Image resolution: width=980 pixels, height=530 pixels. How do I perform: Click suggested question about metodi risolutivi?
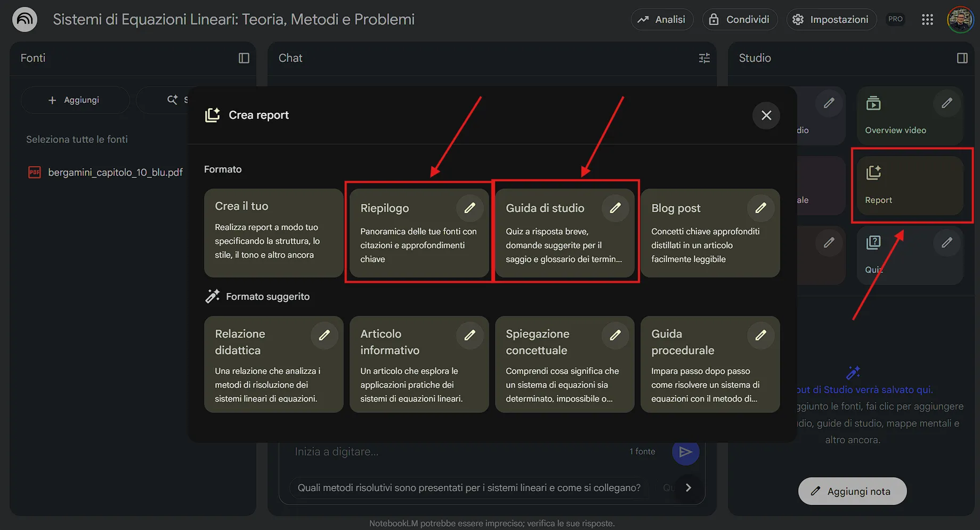click(469, 487)
